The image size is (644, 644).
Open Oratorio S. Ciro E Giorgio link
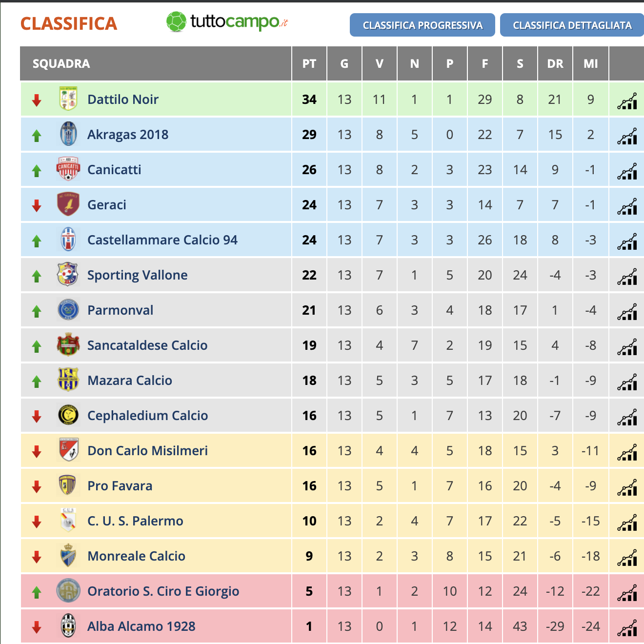pos(163,591)
